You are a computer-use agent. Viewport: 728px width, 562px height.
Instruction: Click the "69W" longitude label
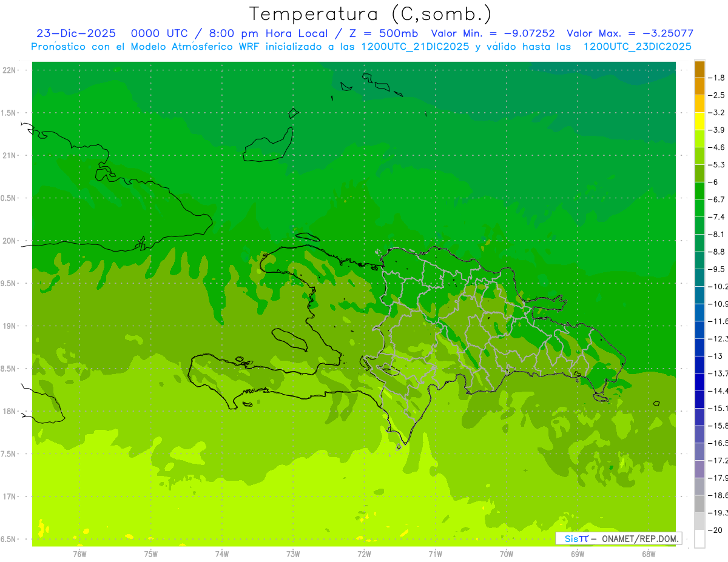point(578,554)
